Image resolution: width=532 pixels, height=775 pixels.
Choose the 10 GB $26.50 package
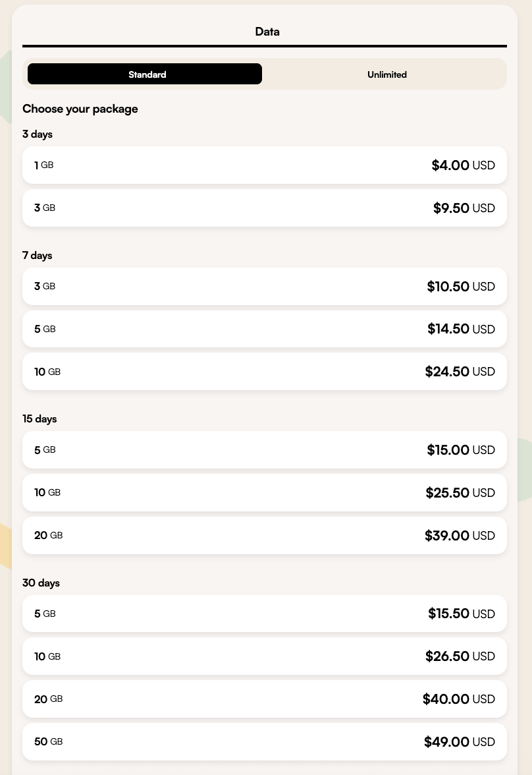264,656
